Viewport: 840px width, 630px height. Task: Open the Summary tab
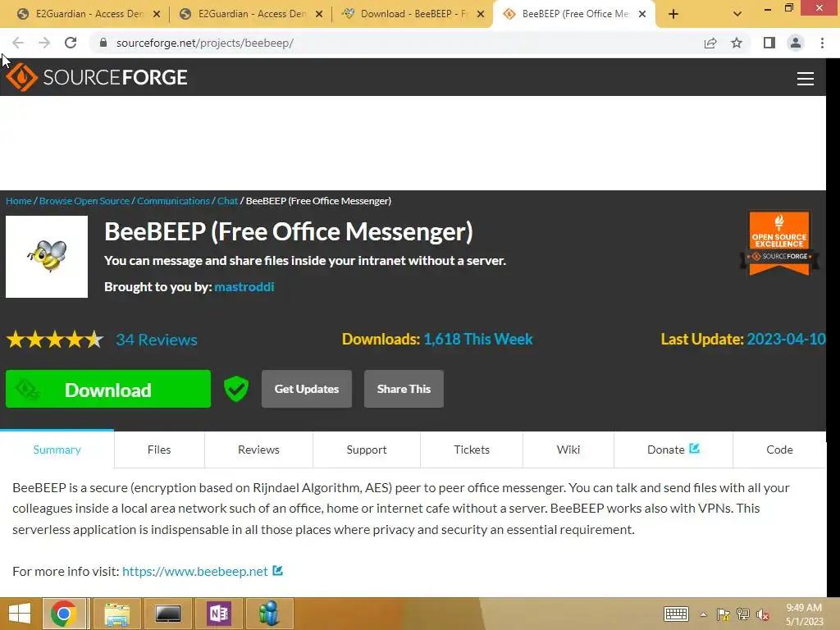(57, 450)
